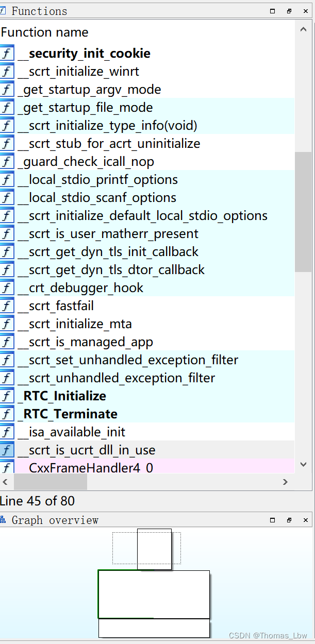Maximize the Graph overview panel
This screenshot has width=315, height=644.
point(272,520)
